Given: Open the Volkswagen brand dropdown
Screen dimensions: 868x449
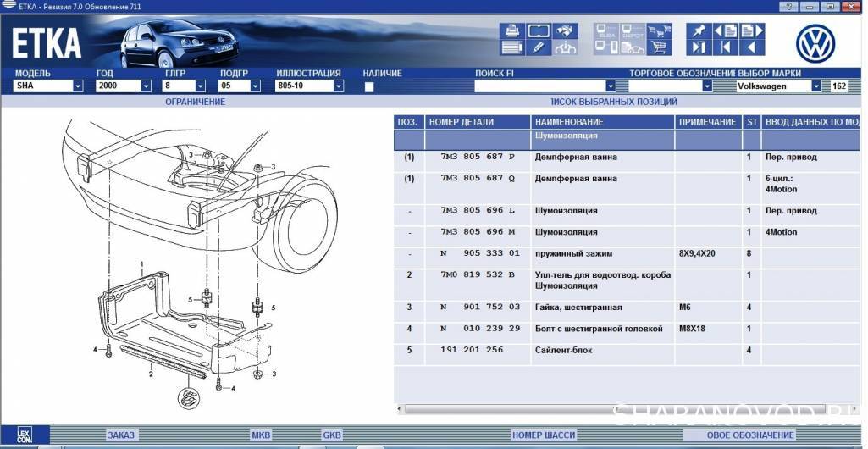Looking at the screenshot, I should (816, 86).
